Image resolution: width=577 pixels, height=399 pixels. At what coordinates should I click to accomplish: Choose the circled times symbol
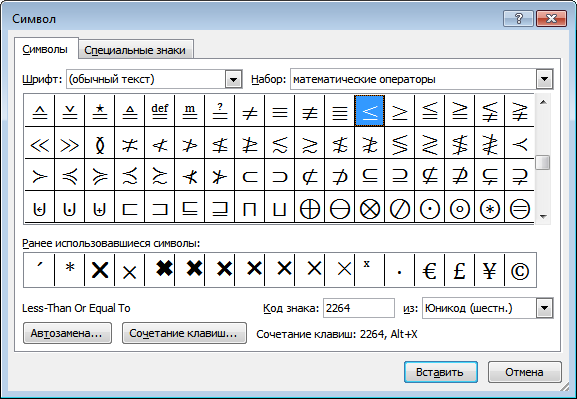[x=369, y=209]
